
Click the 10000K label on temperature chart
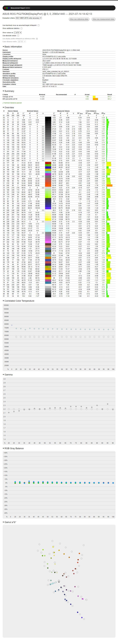[6, 309]
